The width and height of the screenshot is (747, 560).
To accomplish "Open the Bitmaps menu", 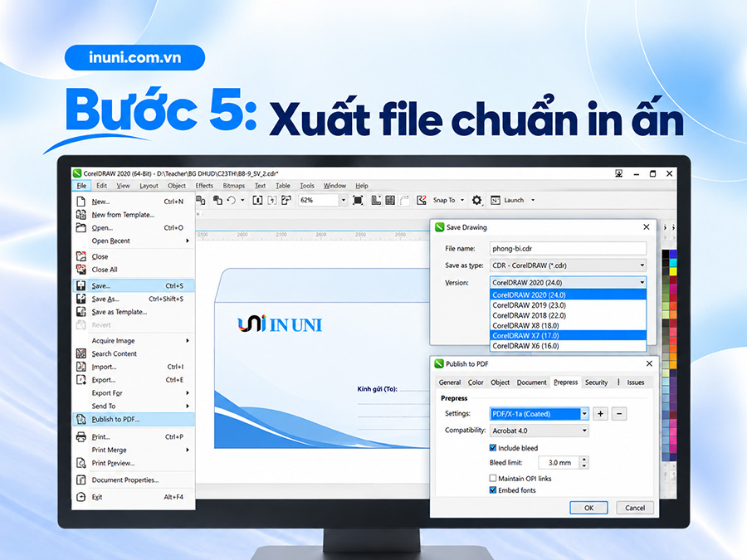I will pos(233,185).
